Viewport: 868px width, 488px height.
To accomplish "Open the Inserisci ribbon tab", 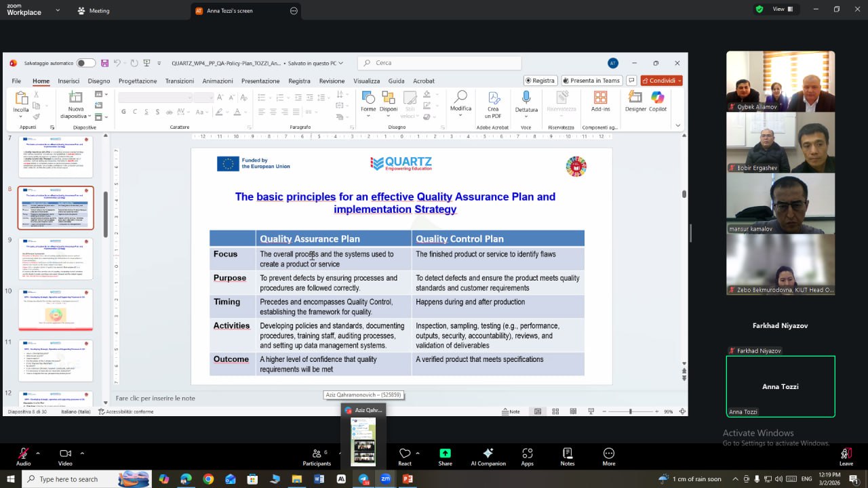I will point(68,81).
